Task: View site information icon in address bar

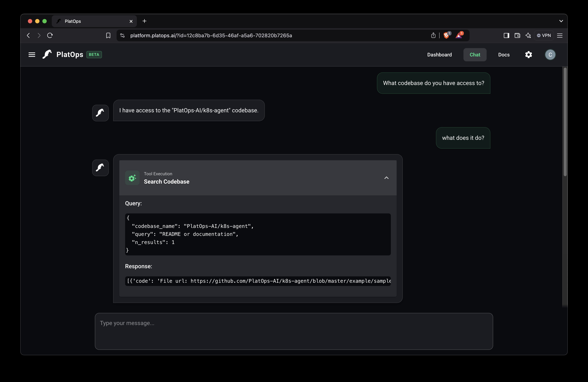Action: 122,35
